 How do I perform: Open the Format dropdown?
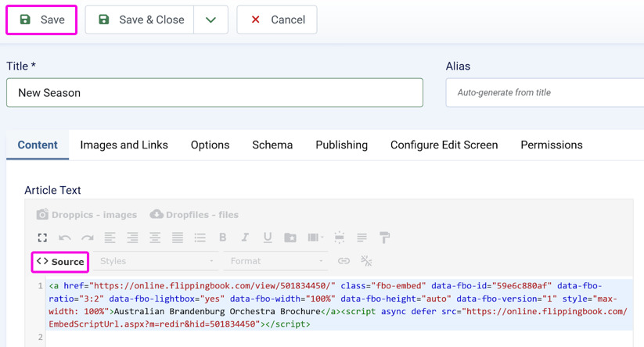275,261
